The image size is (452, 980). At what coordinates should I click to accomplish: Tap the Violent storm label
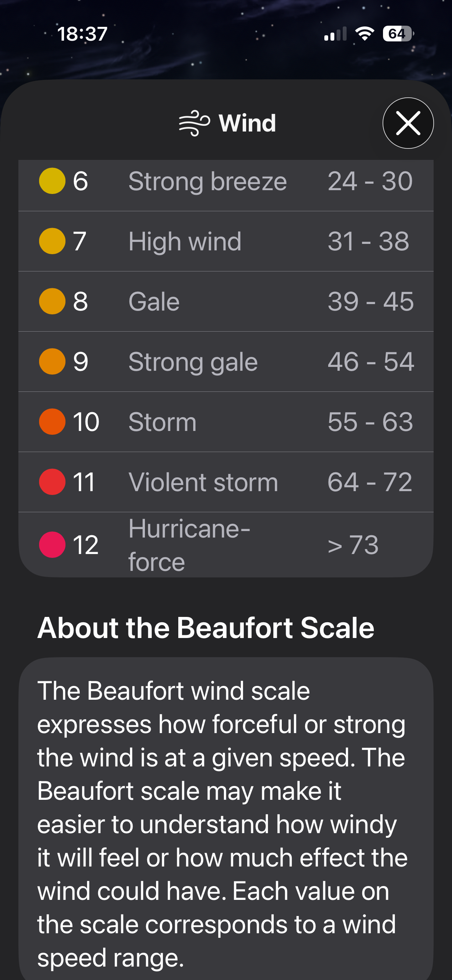click(x=203, y=482)
